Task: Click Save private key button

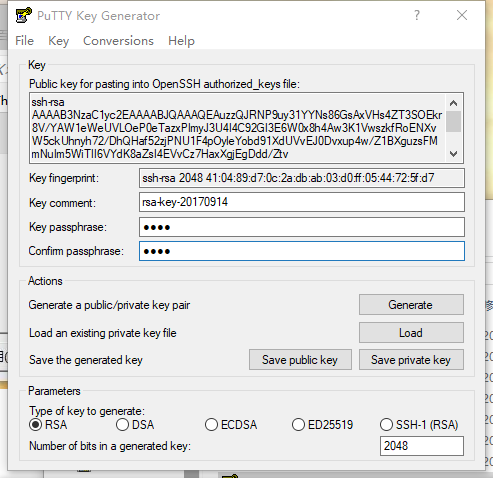Action: tap(411, 360)
